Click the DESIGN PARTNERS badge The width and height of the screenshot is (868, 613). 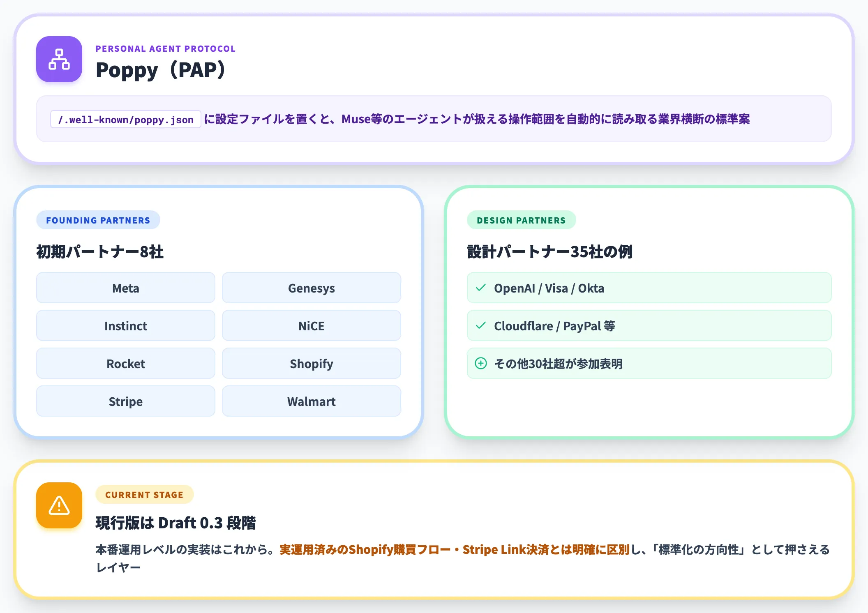[x=521, y=220]
